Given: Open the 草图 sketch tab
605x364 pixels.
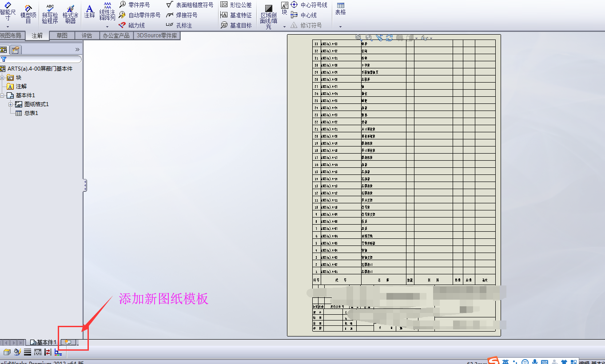Looking at the screenshot, I should 62,36.
